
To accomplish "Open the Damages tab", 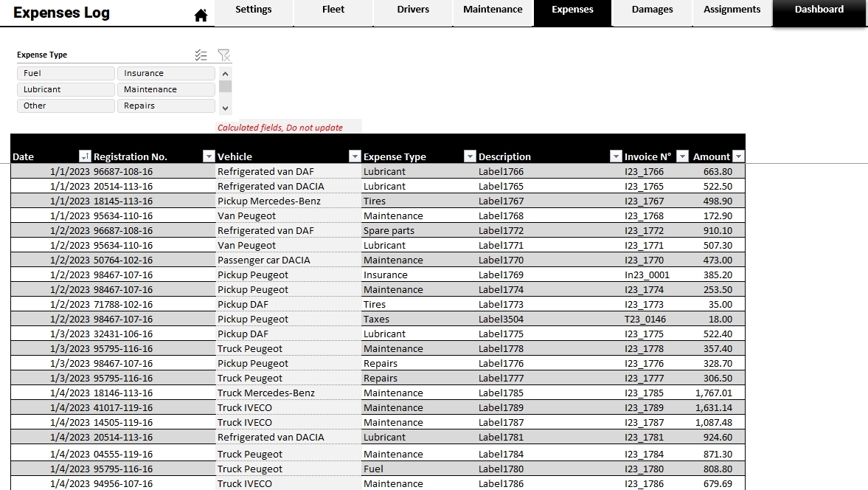I will tap(652, 13).
